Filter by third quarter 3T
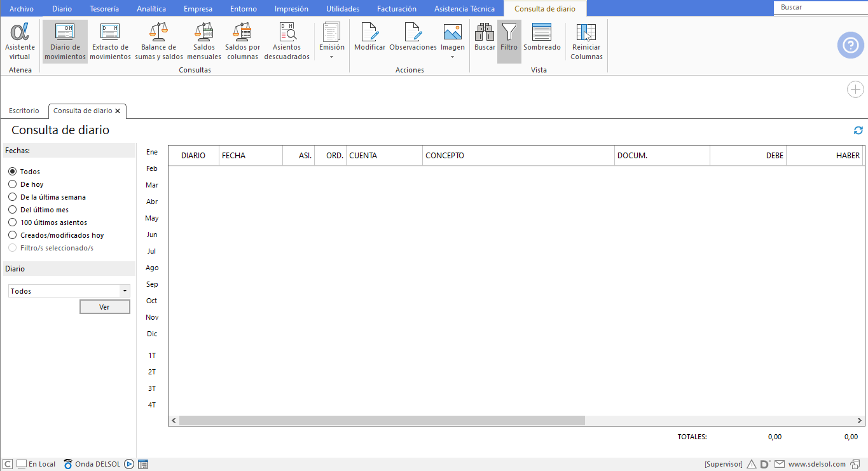Viewport: 868px width, 471px height. [x=152, y=388]
